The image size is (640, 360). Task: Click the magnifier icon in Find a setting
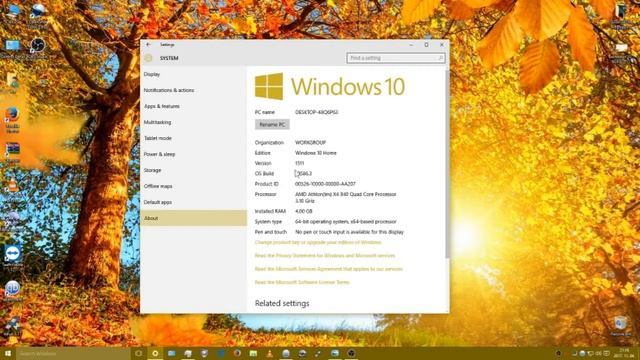(x=440, y=58)
